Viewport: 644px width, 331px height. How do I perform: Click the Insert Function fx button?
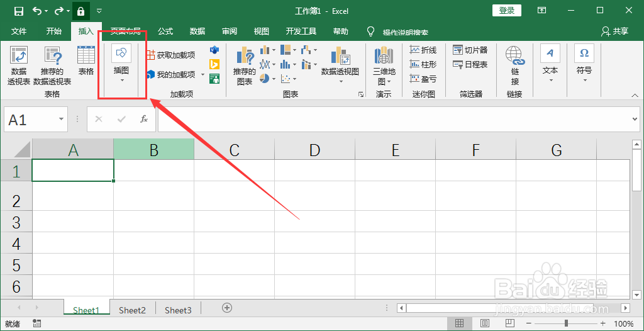click(x=144, y=119)
